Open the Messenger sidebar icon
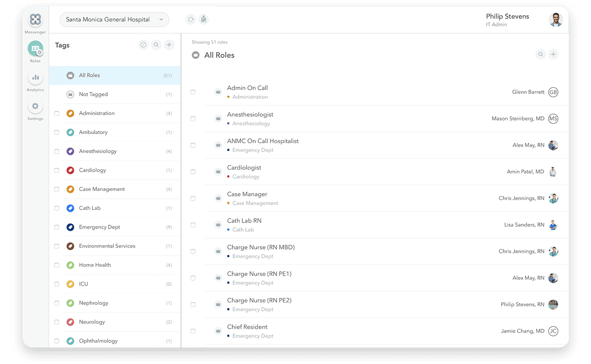Image resolution: width=591 pixels, height=364 pixels. click(35, 20)
